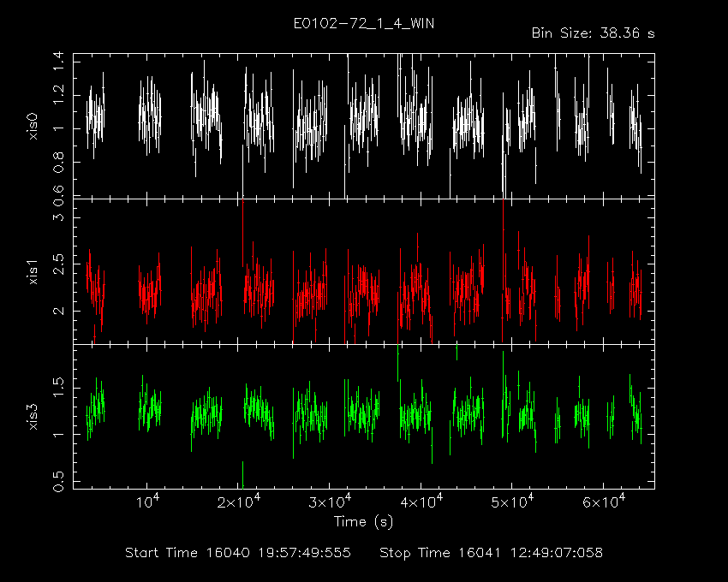Click the 4×10^4 time axis tick label

tap(421, 502)
